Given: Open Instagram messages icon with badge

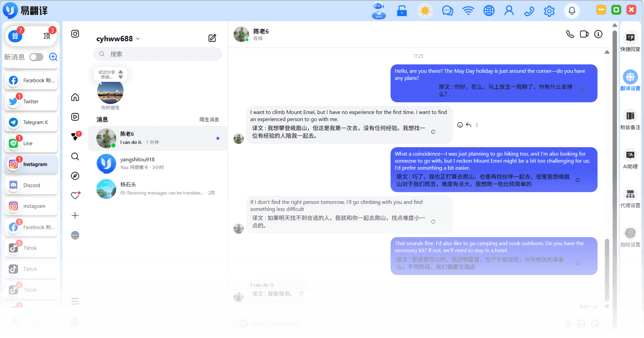Looking at the screenshot, I should (75, 136).
